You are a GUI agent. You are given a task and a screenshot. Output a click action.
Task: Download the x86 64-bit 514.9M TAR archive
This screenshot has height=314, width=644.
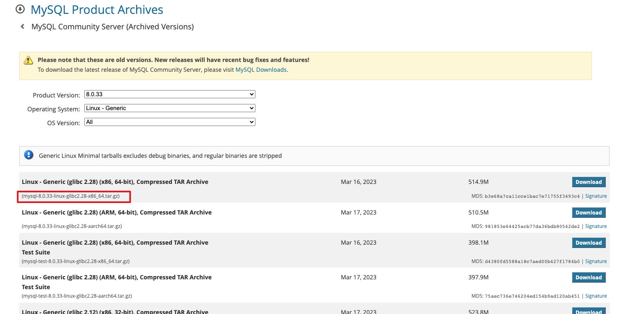589,182
